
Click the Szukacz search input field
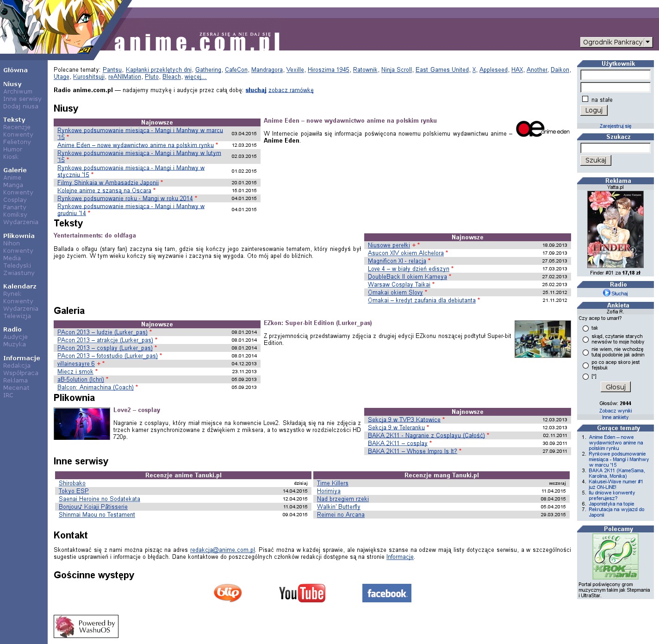click(x=615, y=148)
